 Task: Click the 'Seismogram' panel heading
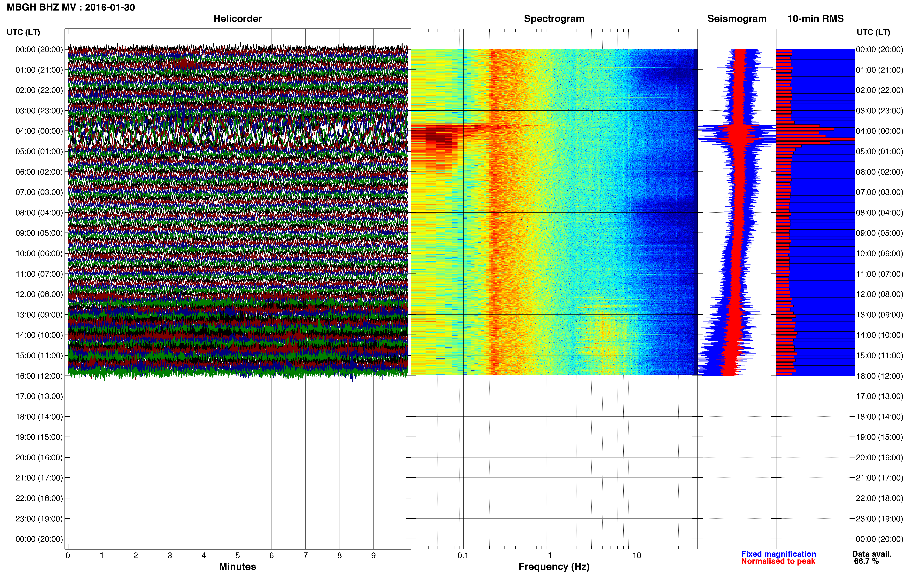coord(736,18)
